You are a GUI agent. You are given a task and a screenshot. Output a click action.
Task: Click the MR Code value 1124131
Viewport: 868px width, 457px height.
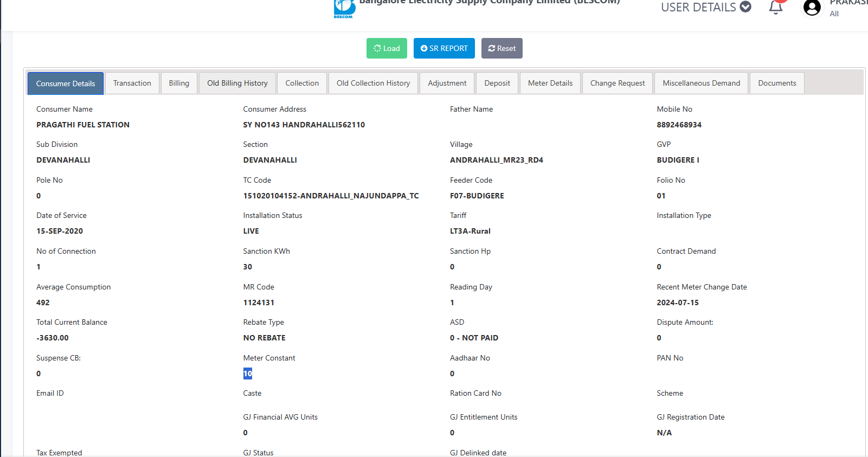click(259, 302)
